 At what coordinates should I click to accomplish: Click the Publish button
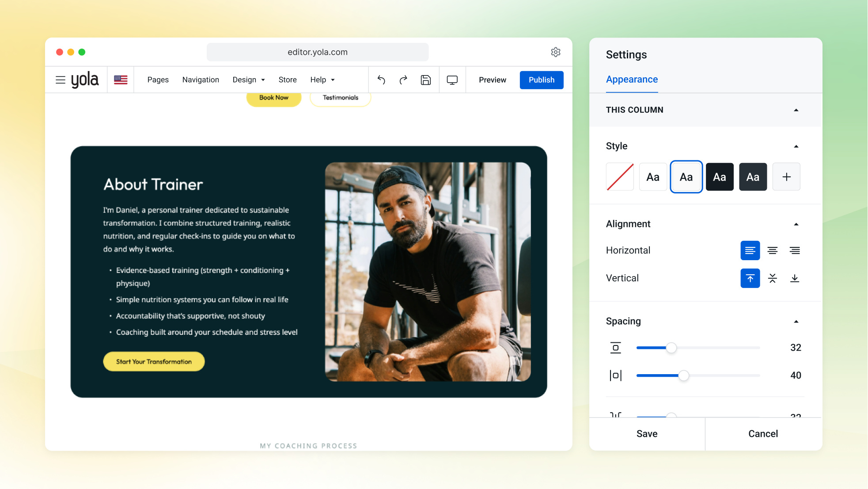(x=542, y=80)
